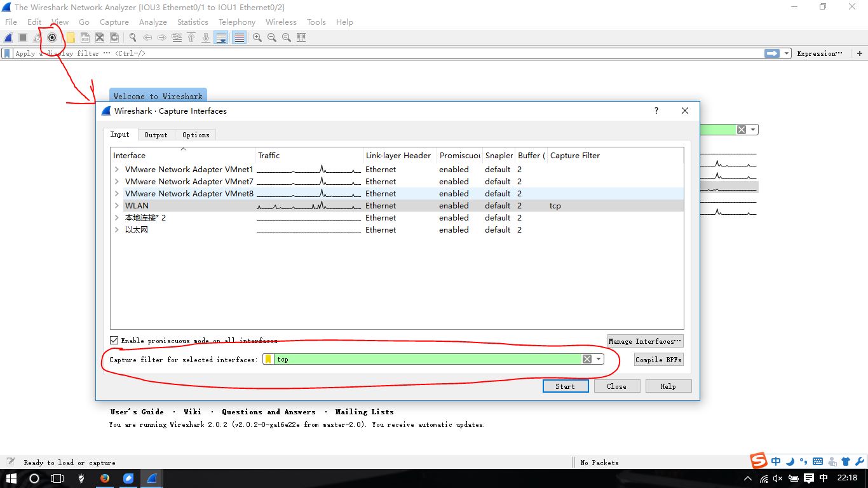Screen dimensions: 868x488
Task: Toggle auto scroll during live capture
Action: coord(221,37)
